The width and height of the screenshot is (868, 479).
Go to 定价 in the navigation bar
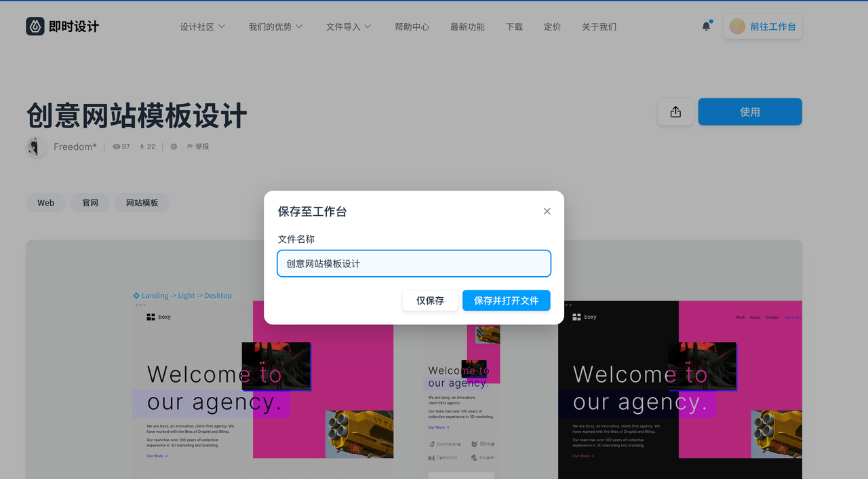[552, 27]
